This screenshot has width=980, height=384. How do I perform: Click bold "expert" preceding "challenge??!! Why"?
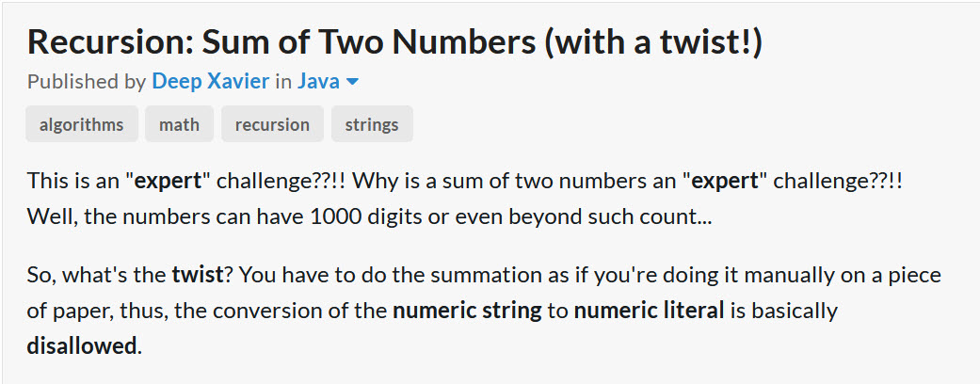(x=169, y=182)
